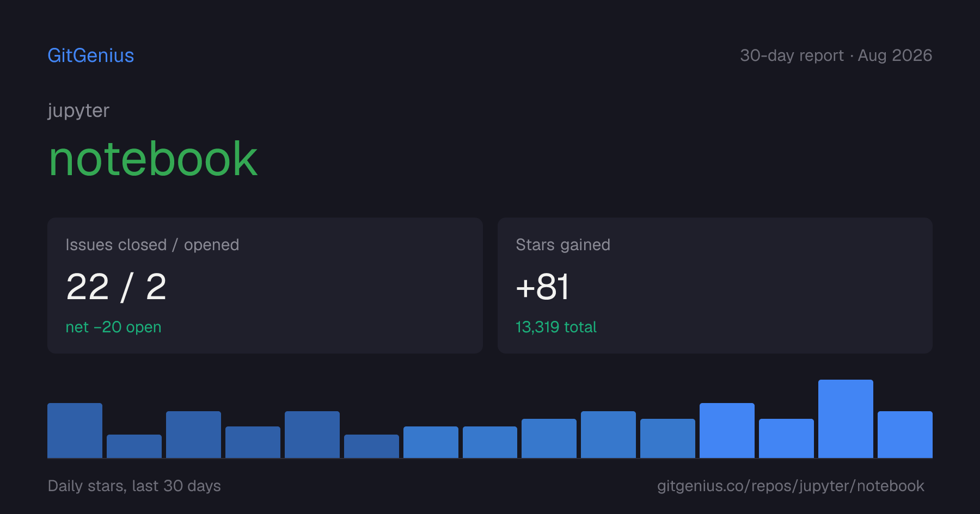Click the GitGenius brand name
Image resolution: width=980 pixels, height=514 pixels.
tap(91, 55)
